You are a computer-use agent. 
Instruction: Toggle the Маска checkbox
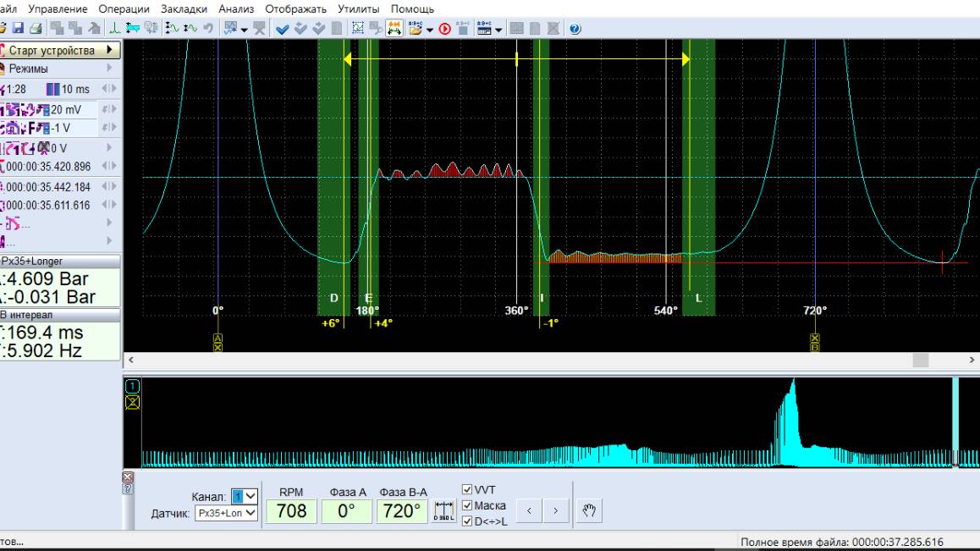tap(467, 505)
